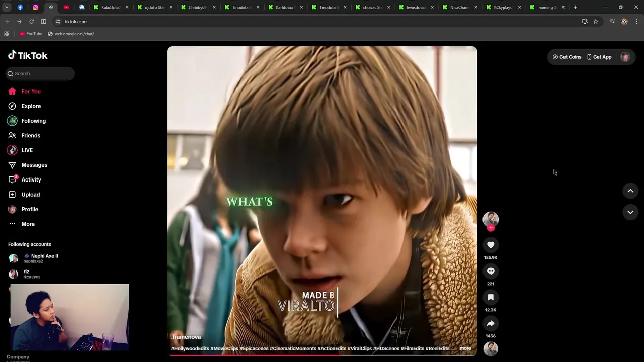Open the sound disc at the video's bottom right
This screenshot has height=362, width=644.
(491, 348)
